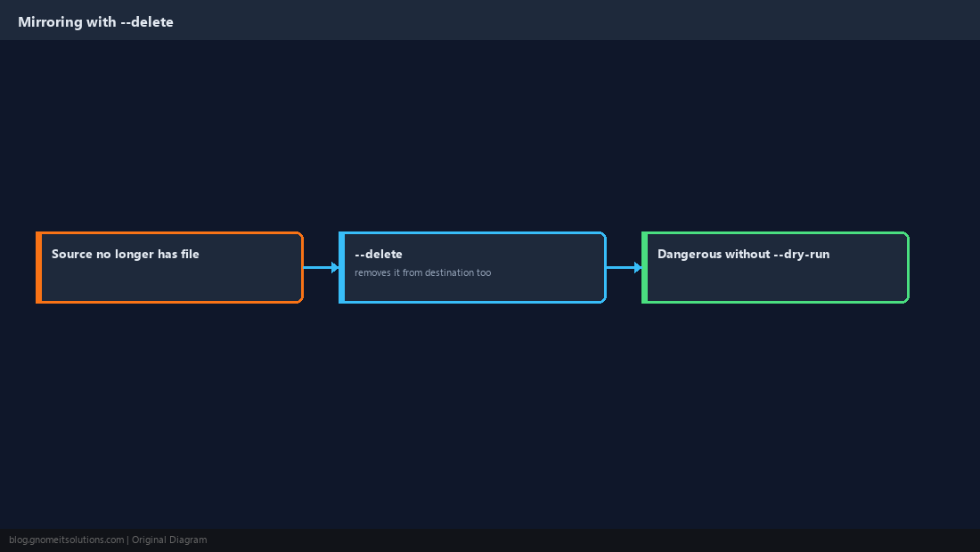Click the "Mirroring with --delete" title

tap(95, 22)
